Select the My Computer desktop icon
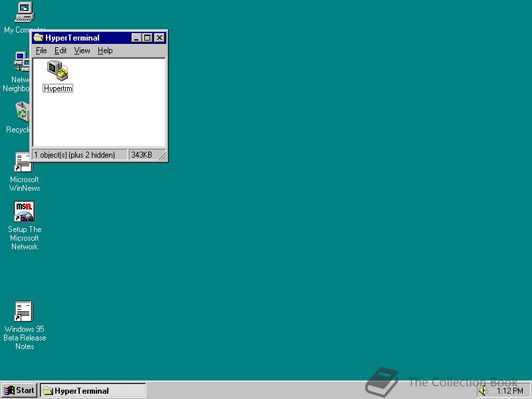The width and height of the screenshot is (532, 399). click(x=25, y=12)
